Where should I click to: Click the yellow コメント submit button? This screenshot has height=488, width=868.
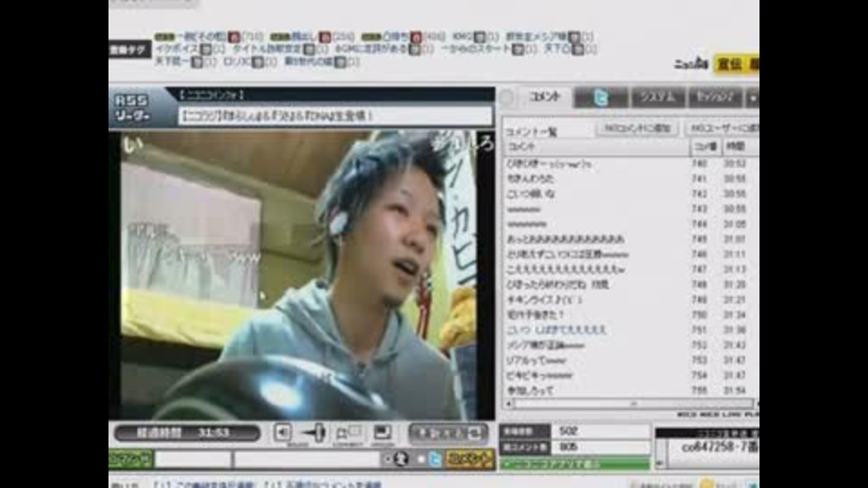tap(470, 459)
